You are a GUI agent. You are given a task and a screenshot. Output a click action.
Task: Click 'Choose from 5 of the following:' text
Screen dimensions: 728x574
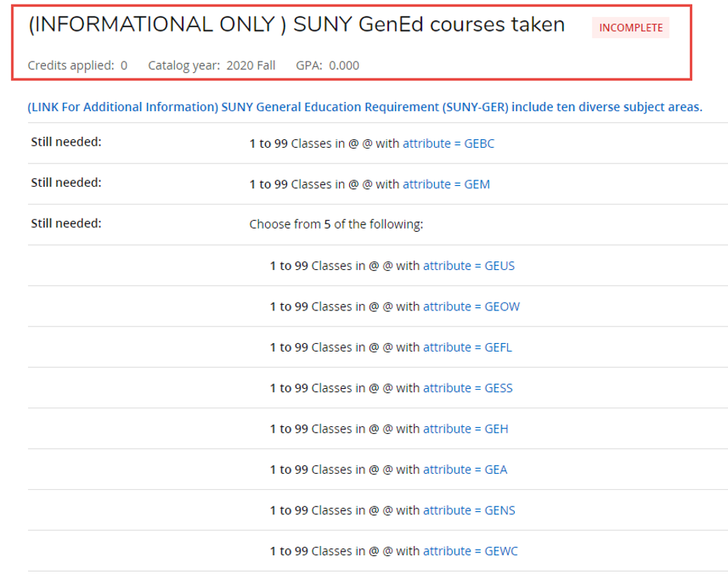click(336, 225)
